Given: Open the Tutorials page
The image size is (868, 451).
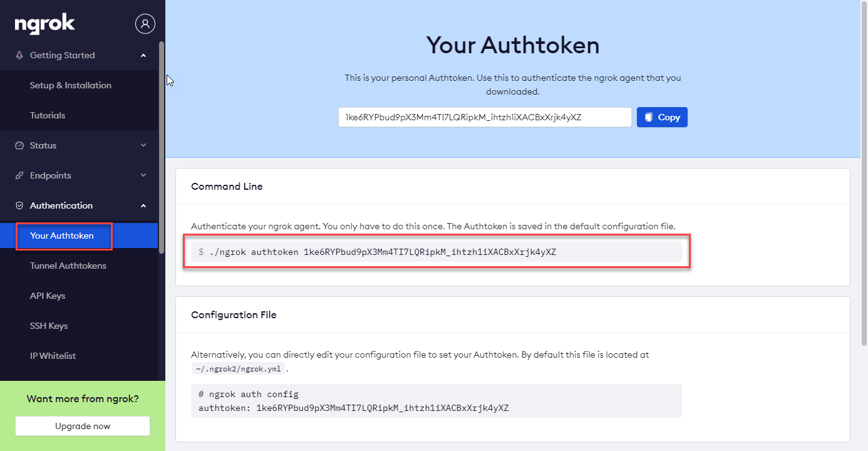Looking at the screenshot, I should coord(48,115).
